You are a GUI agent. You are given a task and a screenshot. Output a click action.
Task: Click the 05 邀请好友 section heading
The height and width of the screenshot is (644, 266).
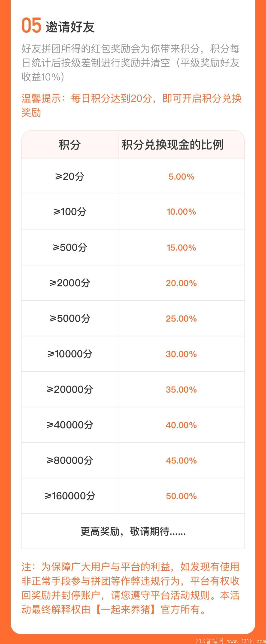(58, 26)
